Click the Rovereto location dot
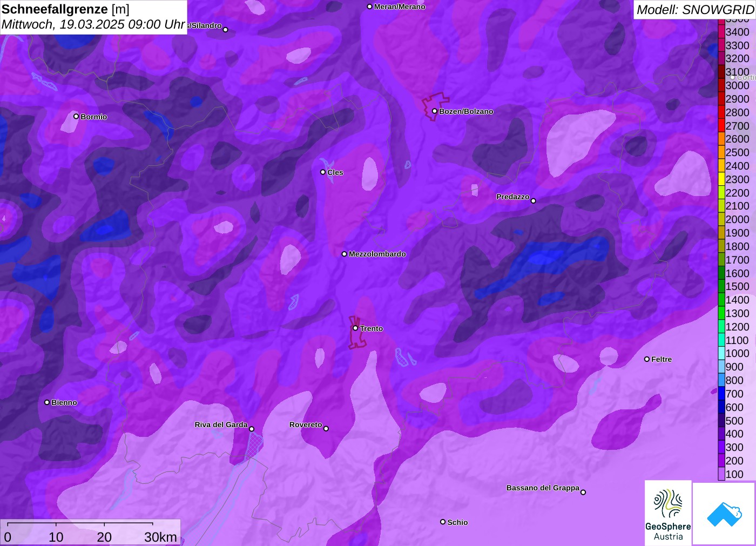 (326, 428)
